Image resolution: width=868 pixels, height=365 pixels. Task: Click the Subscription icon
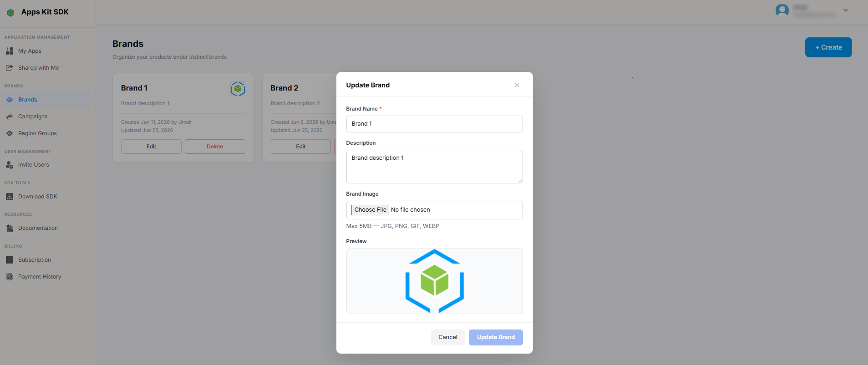click(10, 260)
